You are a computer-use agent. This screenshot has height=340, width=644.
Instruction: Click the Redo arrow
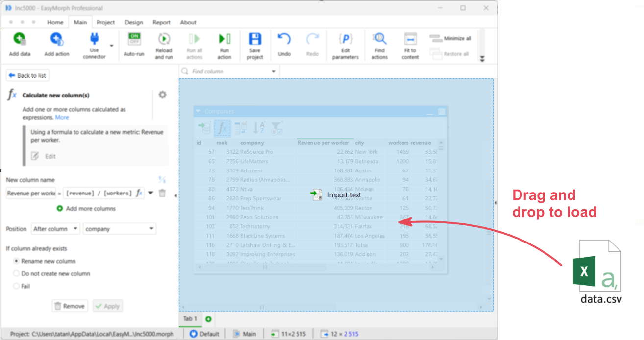click(312, 39)
